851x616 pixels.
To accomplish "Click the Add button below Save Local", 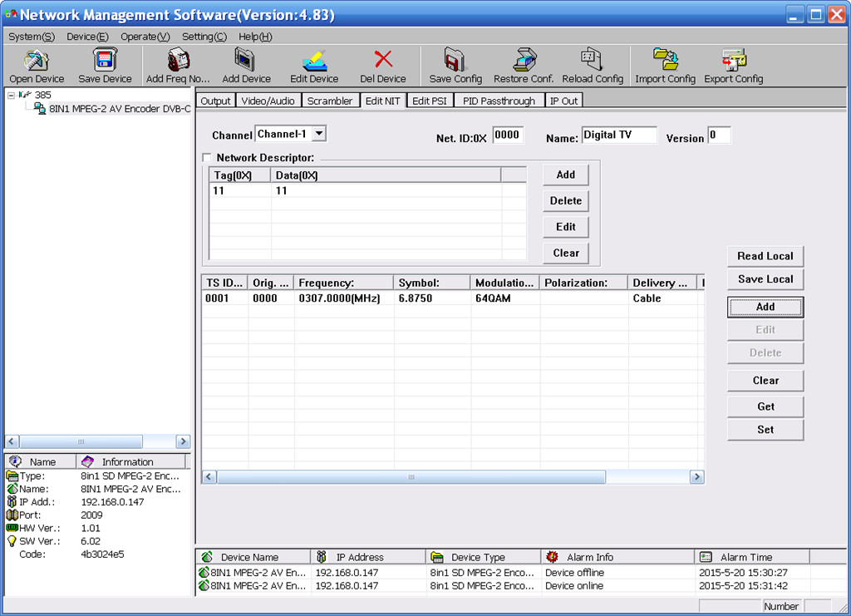I will (765, 307).
